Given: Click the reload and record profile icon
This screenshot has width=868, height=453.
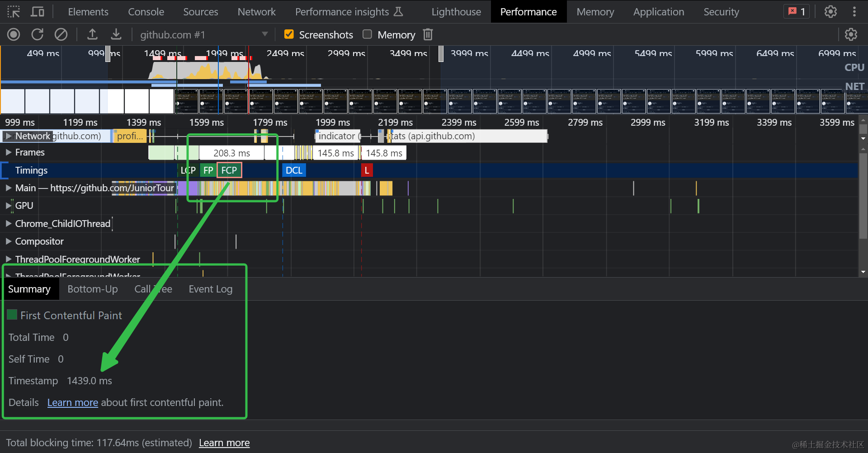Looking at the screenshot, I should (x=38, y=34).
